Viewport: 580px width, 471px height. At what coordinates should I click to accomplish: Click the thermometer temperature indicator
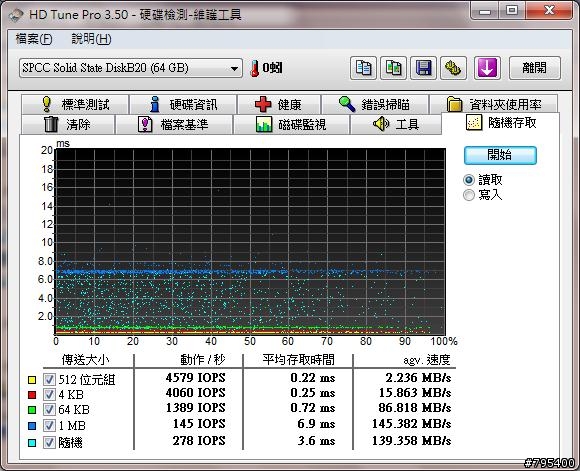coord(266,68)
